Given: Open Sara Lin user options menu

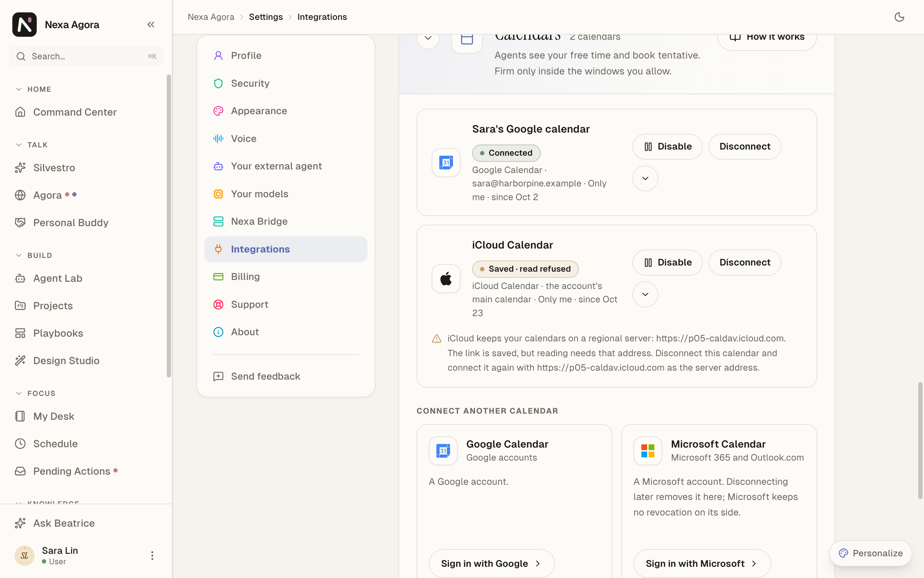Looking at the screenshot, I should pos(152,556).
